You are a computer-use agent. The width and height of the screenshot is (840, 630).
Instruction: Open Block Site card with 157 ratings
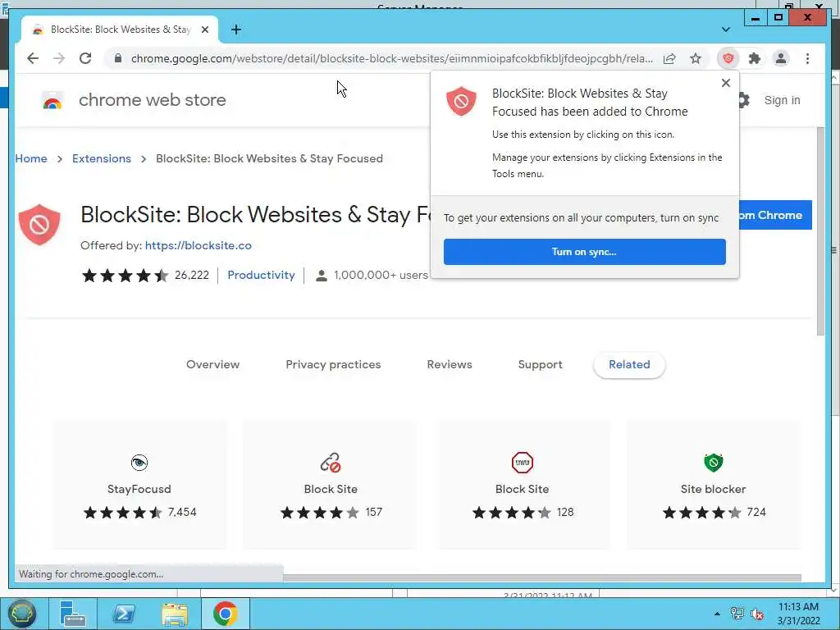click(331, 485)
